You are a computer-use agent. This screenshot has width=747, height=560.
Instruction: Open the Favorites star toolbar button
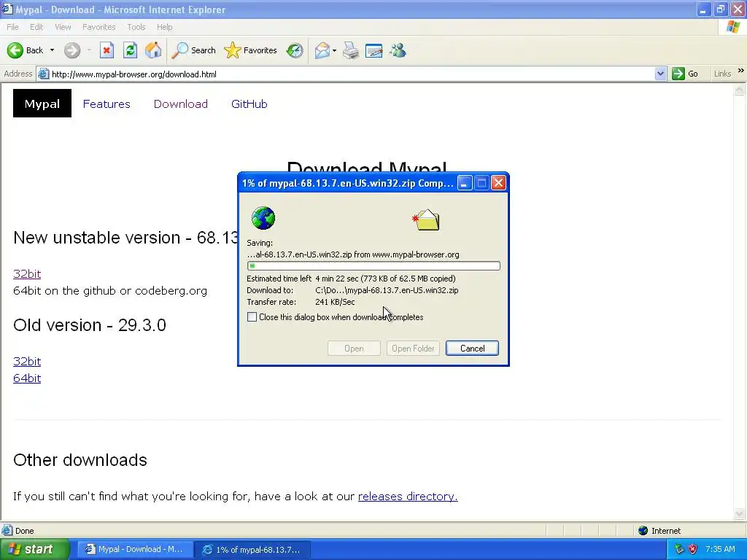tap(251, 50)
